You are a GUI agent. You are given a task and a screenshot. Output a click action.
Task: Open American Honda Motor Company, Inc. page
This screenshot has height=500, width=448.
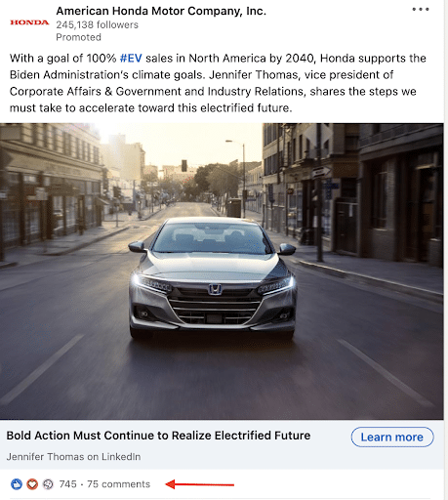tap(161, 11)
